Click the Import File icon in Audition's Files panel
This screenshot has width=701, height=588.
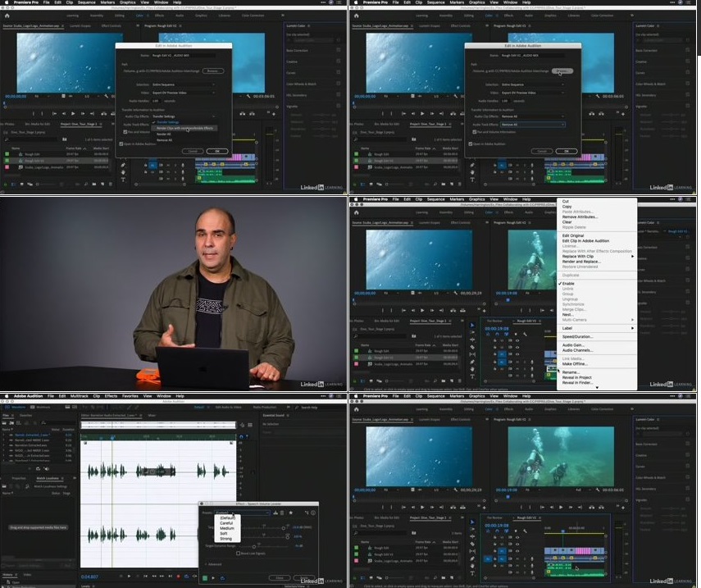click(x=12, y=422)
